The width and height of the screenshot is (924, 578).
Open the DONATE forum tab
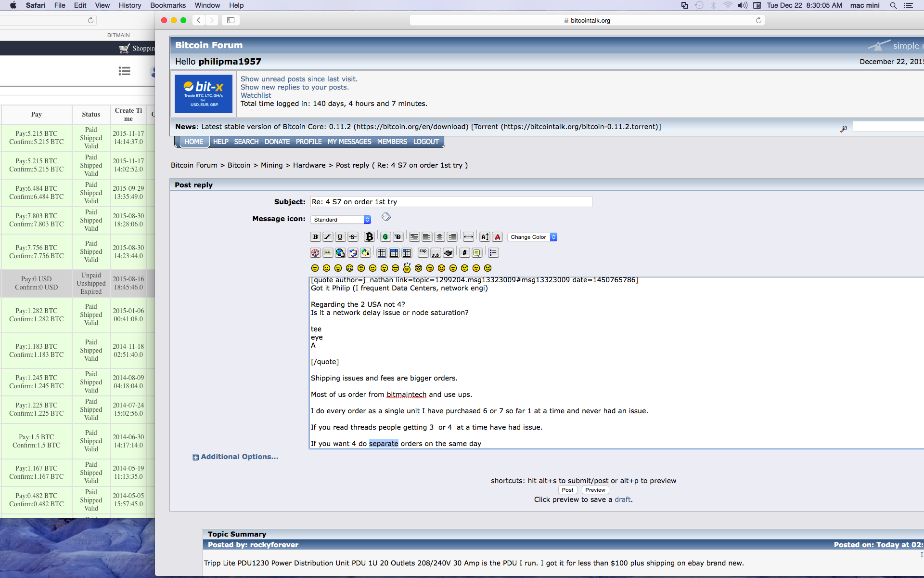[277, 142]
